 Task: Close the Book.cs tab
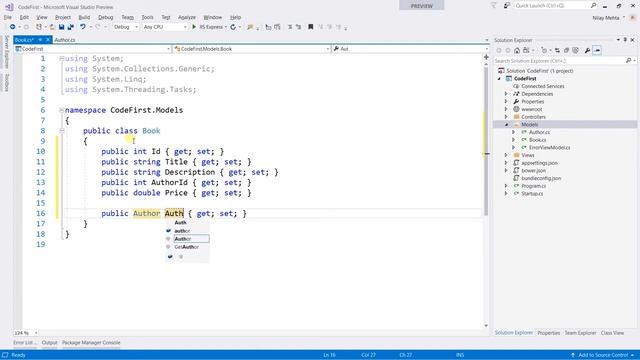48,40
